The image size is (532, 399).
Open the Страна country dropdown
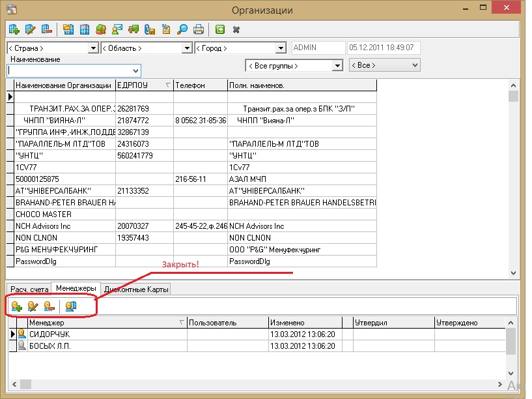[92, 48]
